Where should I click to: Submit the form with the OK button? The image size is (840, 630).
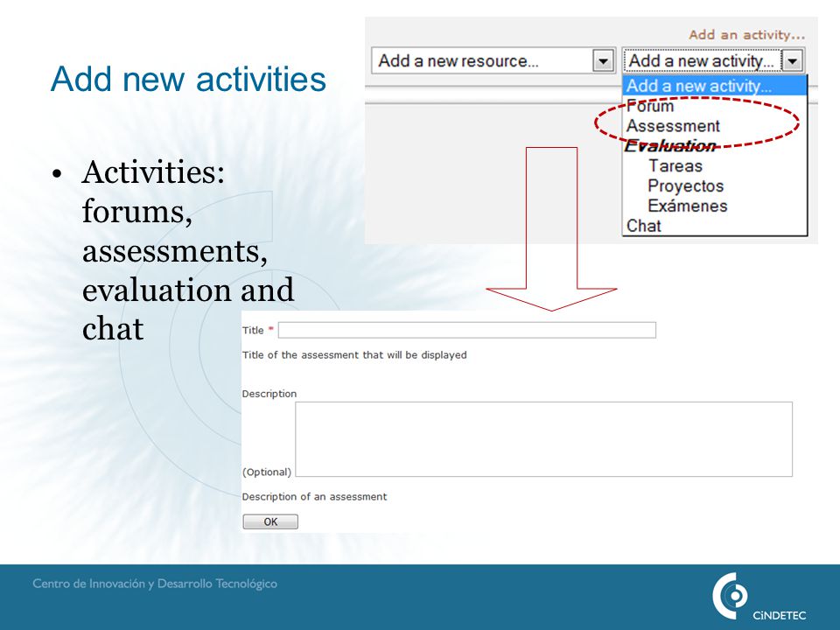point(270,521)
